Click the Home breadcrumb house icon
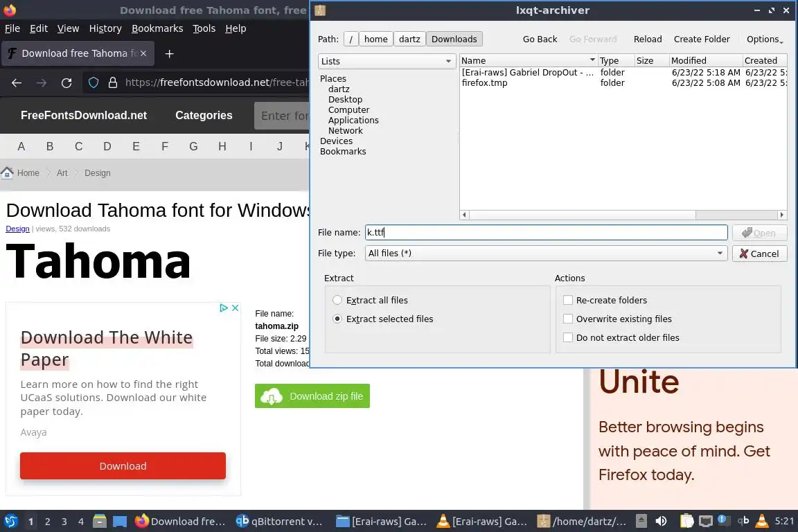The width and height of the screenshot is (798, 532). click(x=7, y=172)
